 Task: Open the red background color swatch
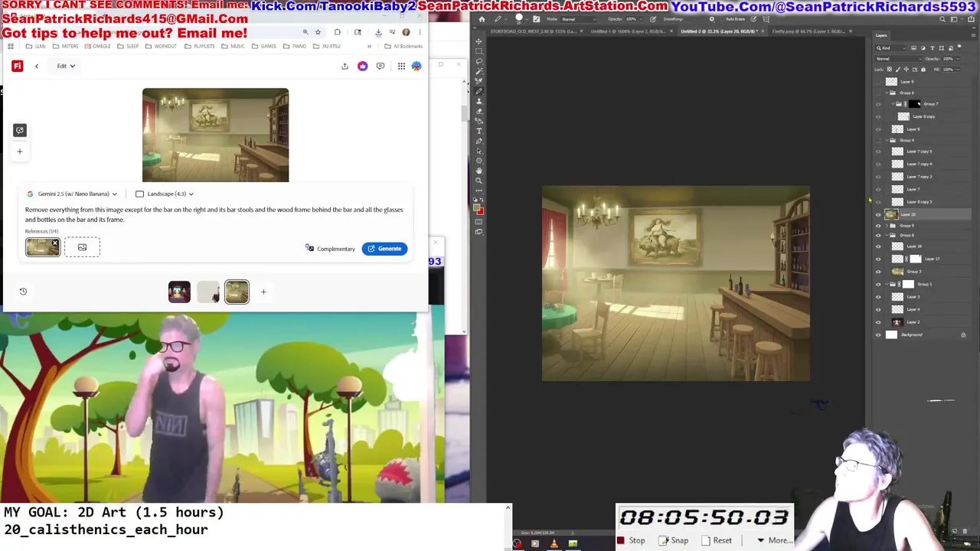coord(481,211)
